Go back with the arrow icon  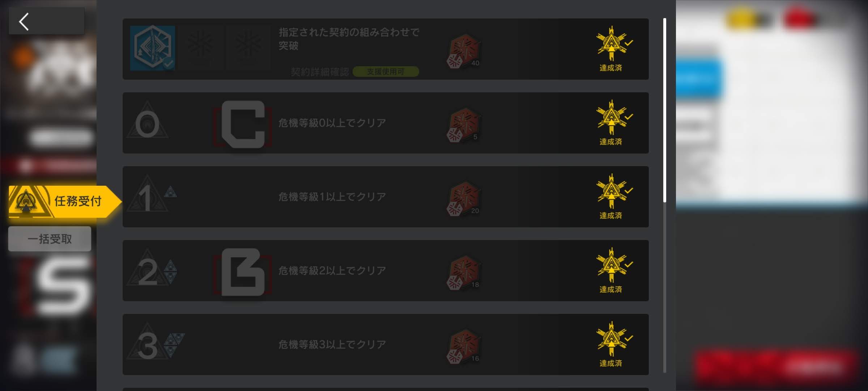point(24,22)
